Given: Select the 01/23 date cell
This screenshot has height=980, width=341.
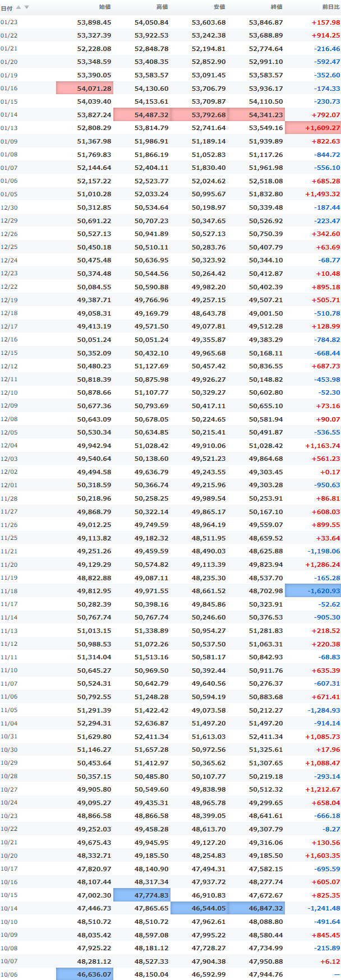Looking at the screenshot, I should coord(9,22).
